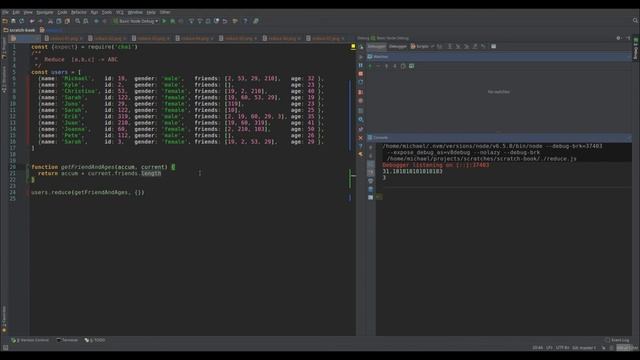640x360 pixels.
Task: Click the Help question mark toolbar icon
Action: click(245, 21)
